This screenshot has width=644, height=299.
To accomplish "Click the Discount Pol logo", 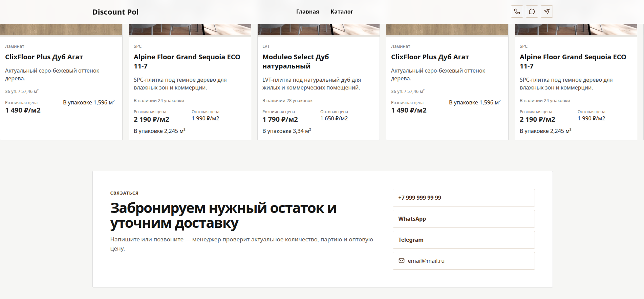I will point(115,12).
